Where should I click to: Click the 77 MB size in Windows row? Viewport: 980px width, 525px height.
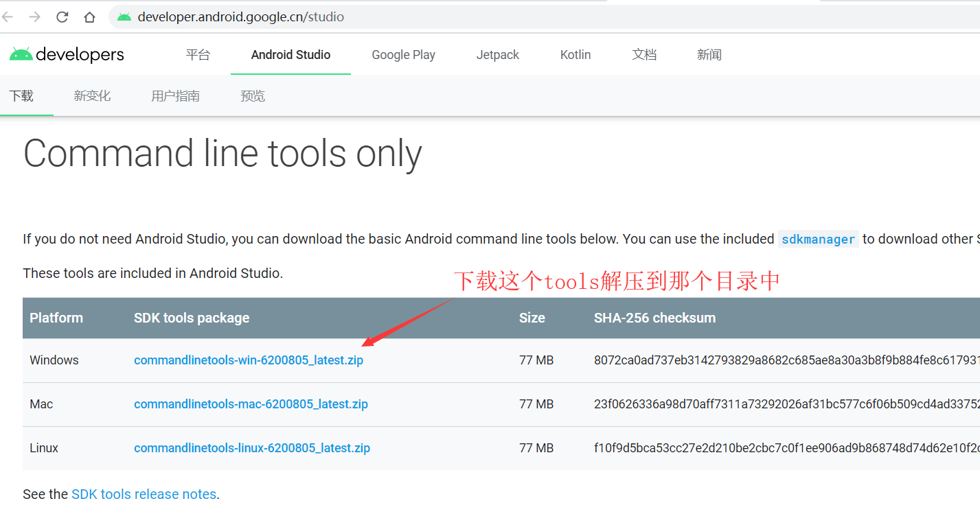(536, 360)
